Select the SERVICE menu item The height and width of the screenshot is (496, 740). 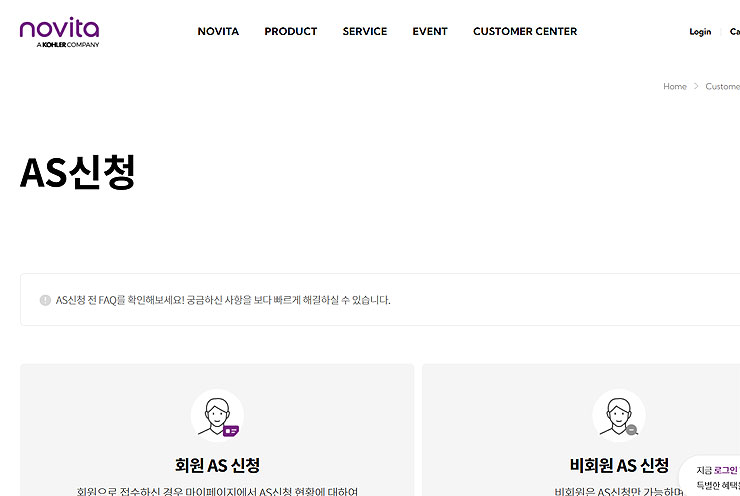[365, 32]
